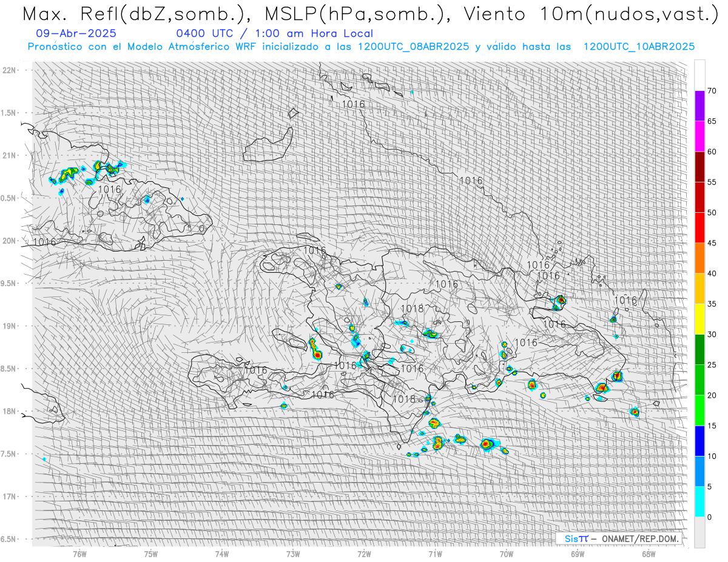Click the date '09-Abr-2025'

(76, 33)
